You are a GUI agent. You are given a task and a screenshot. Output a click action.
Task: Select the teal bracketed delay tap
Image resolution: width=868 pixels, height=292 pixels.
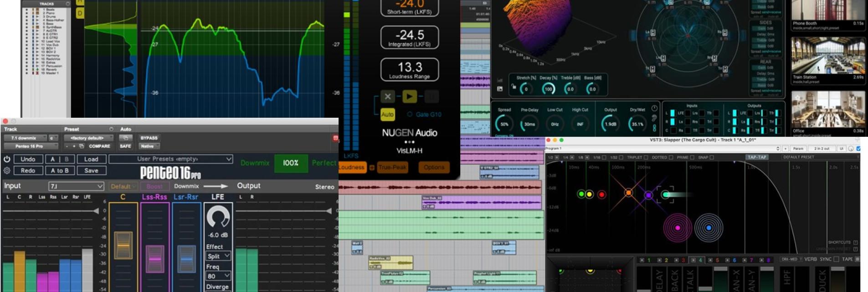[666, 195]
